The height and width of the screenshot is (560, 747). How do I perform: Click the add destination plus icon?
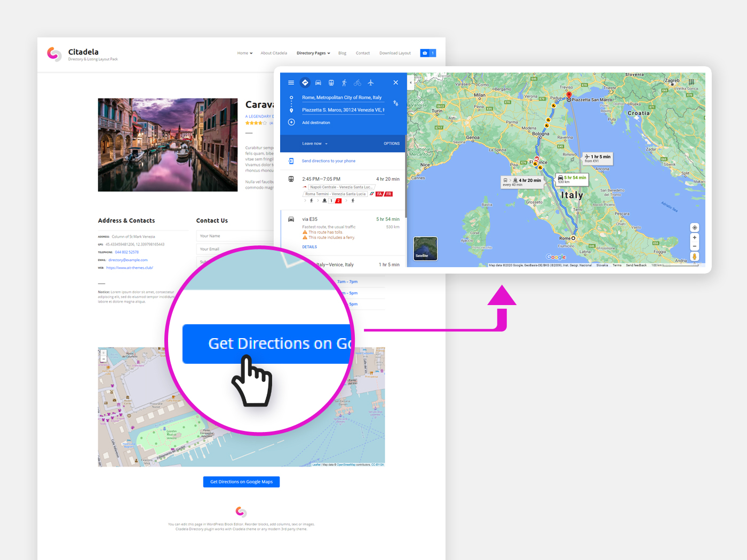point(291,122)
